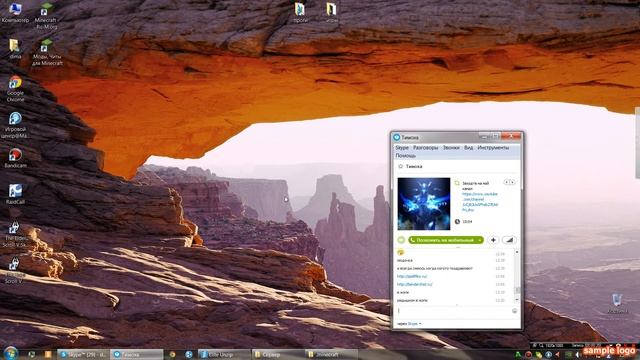
Task: Select Моды, Читы для Minecraft shortcut
Action: click(x=47, y=52)
